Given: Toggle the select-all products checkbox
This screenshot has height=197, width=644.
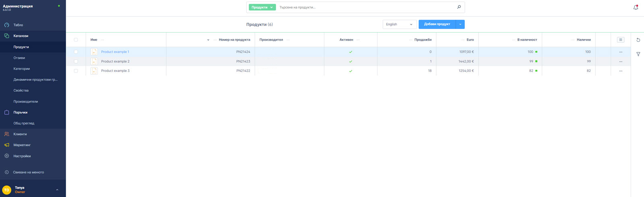Looking at the screenshot, I should (76, 40).
